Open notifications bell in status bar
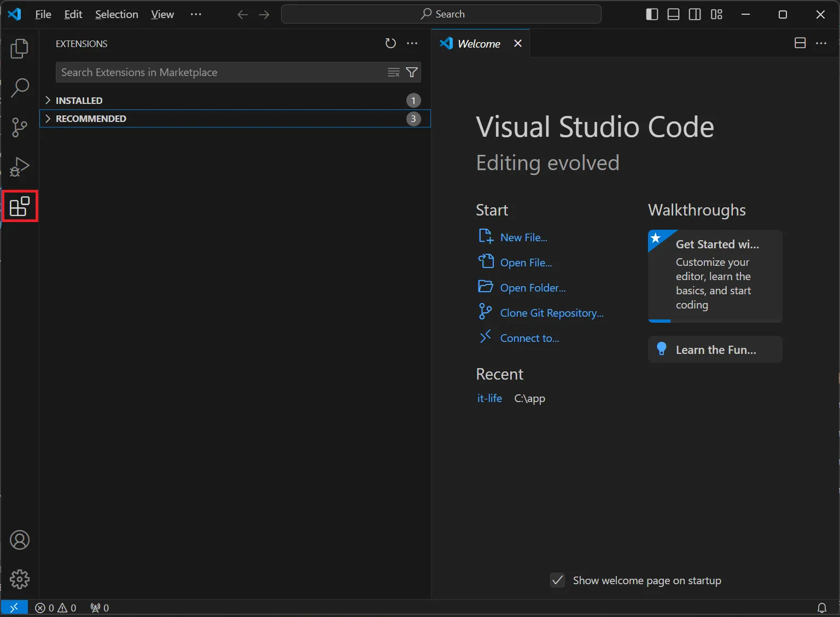840x617 pixels. 822,608
